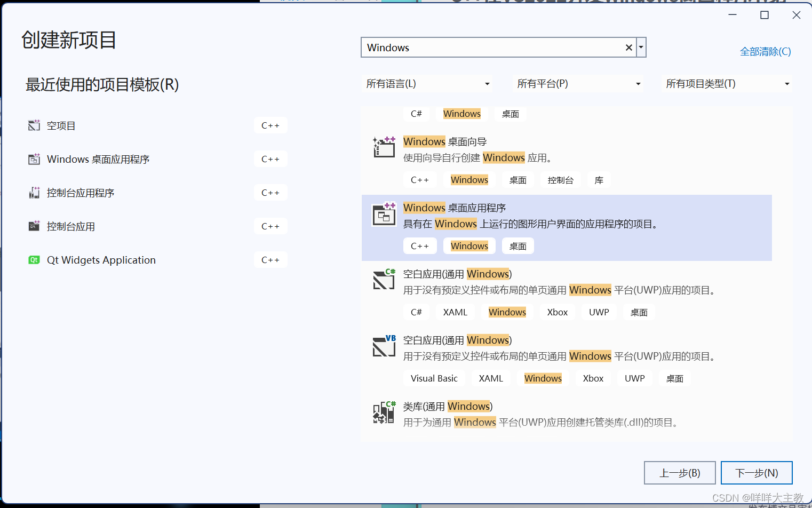Select 控制台应用 in recent templates
Image resolution: width=812 pixels, height=508 pixels.
pyautogui.click(x=71, y=226)
